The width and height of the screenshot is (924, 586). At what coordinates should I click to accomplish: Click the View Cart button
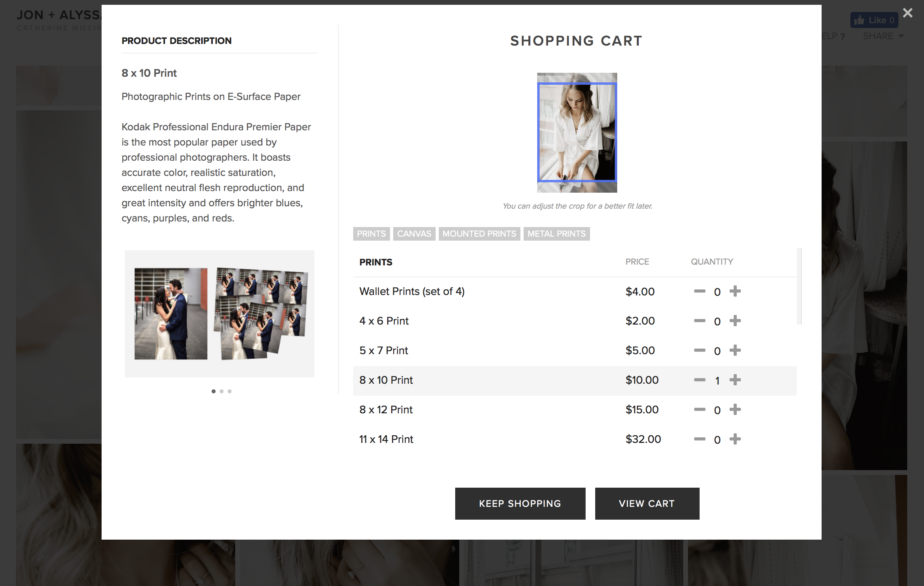tap(647, 504)
